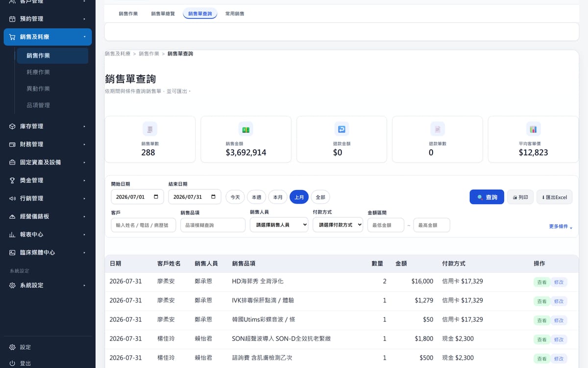This screenshot has width=588, height=368.
Task: Click the 匯出Excel button
Action: [x=555, y=197]
